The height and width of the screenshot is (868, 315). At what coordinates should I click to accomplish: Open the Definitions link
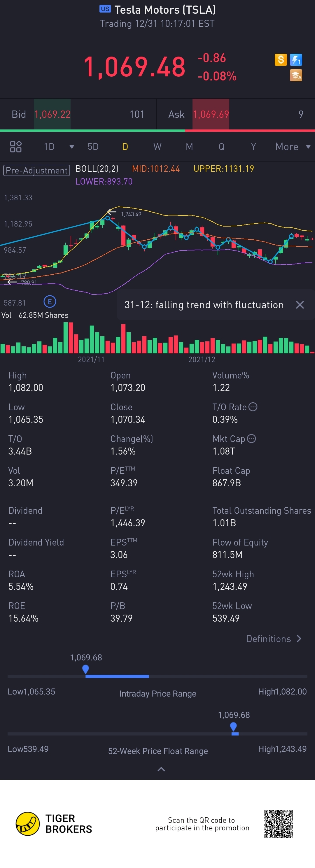[273, 639]
